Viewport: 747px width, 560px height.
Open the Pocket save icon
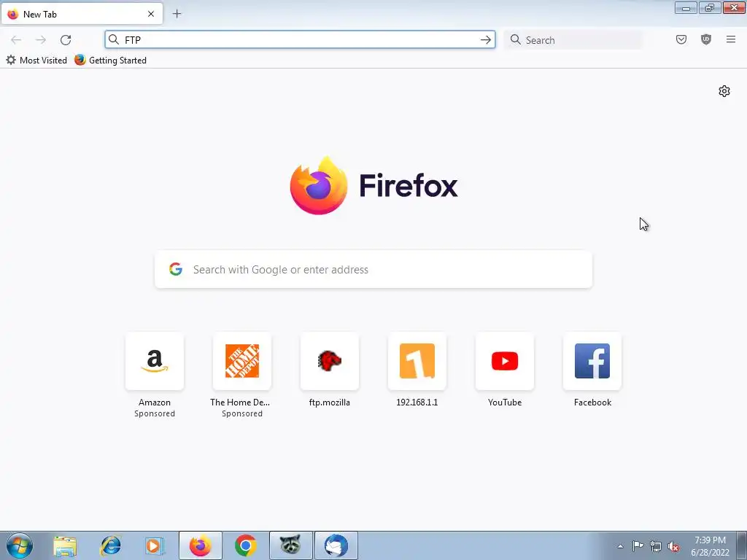point(681,40)
